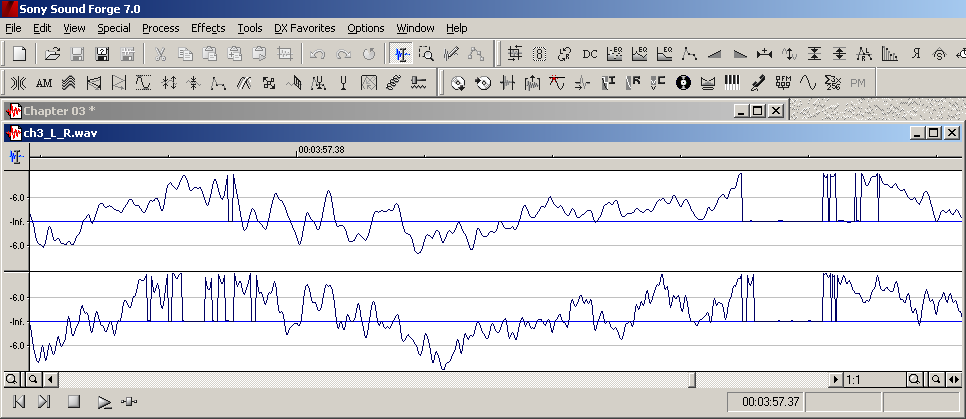The width and height of the screenshot is (966, 419).
Task: Toggle the Edit tool button in toolbar
Action: (x=400, y=53)
